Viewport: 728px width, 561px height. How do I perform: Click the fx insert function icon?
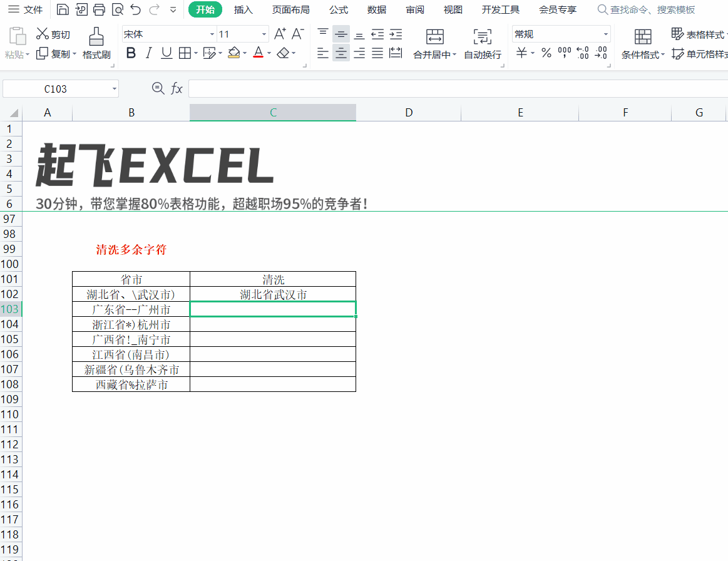pos(177,88)
